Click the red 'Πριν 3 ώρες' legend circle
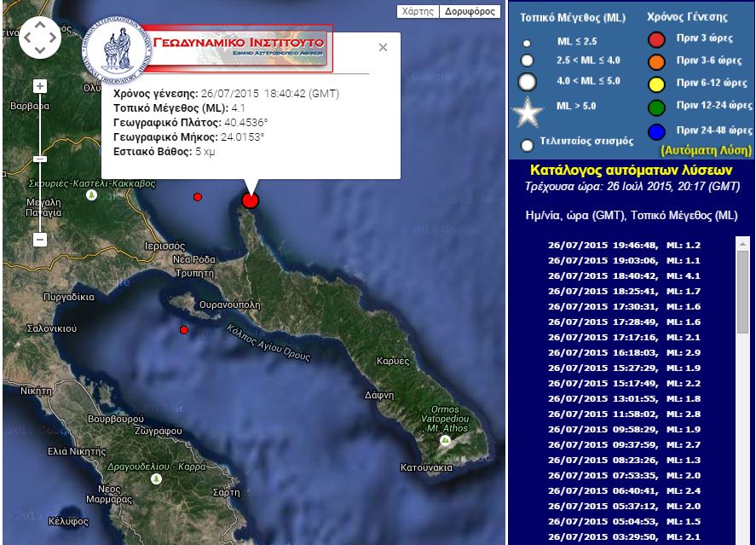 tap(656, 39)
